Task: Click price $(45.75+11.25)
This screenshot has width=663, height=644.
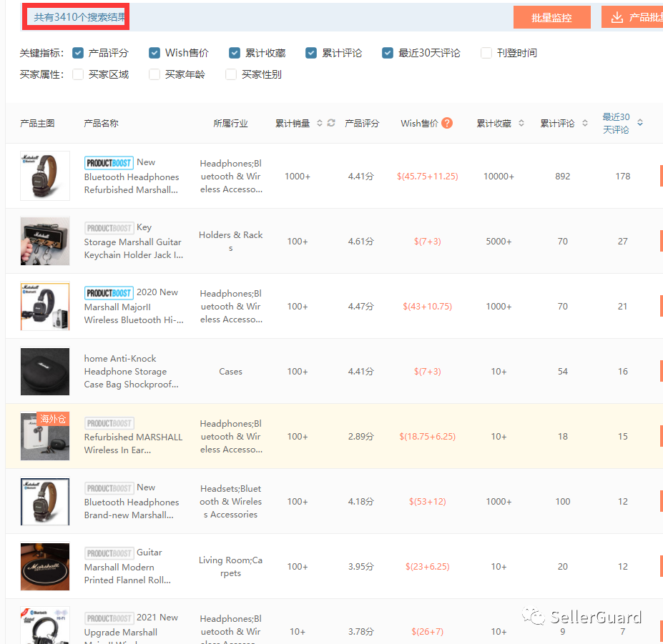Action: tap(428, 177)
